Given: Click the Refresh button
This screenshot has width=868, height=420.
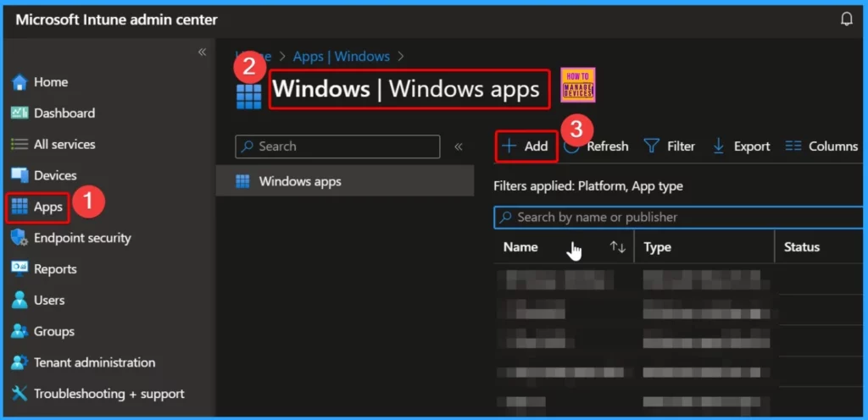Looking at the screenshot, I should [x=596, y=146].
